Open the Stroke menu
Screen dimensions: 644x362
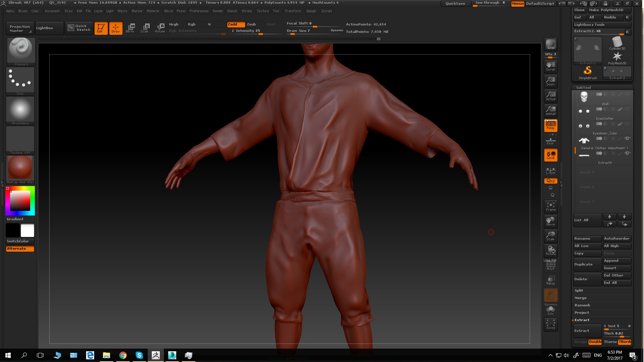click(x=247, y=11)
